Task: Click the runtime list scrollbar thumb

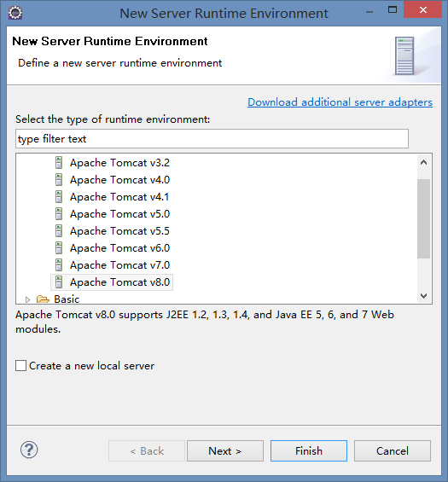Action: pyautogui.click(x=424, y=218)
